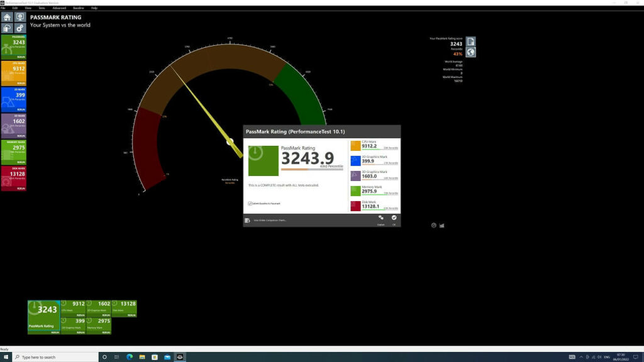Click the orange CPU Mark square in dialog
Viewport: 644px width, 362px height.
point(356,146)
